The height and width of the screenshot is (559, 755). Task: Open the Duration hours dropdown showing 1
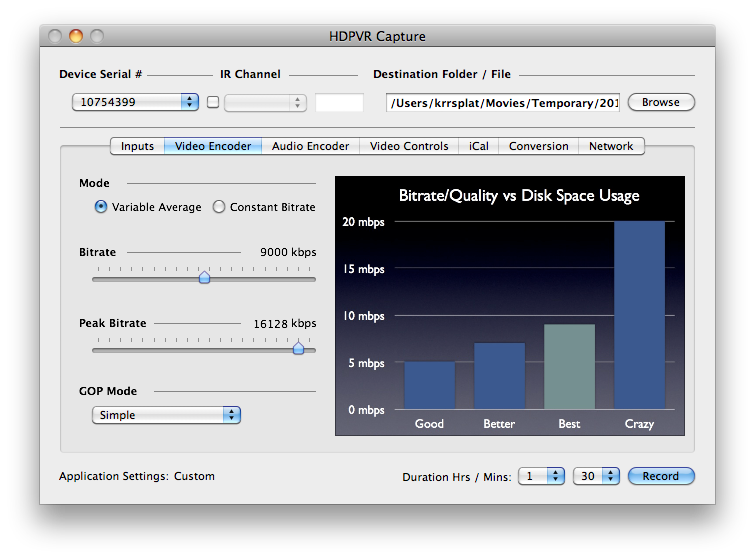[541, 476]
